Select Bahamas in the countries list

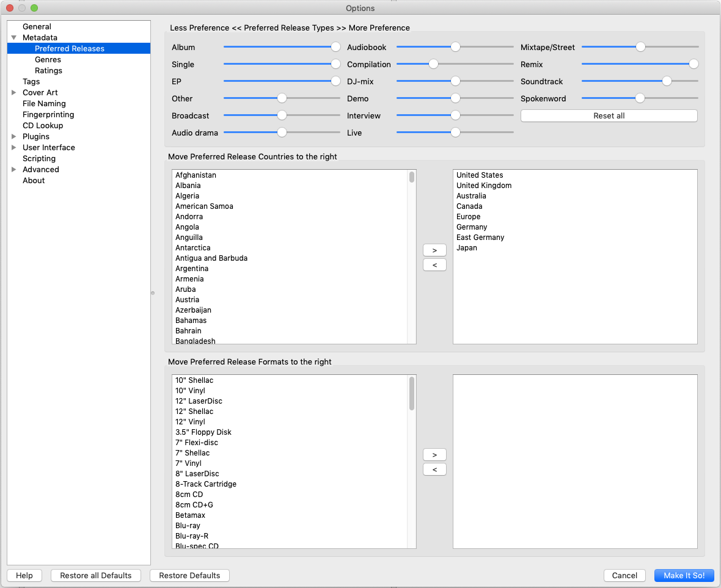point(191,321)
